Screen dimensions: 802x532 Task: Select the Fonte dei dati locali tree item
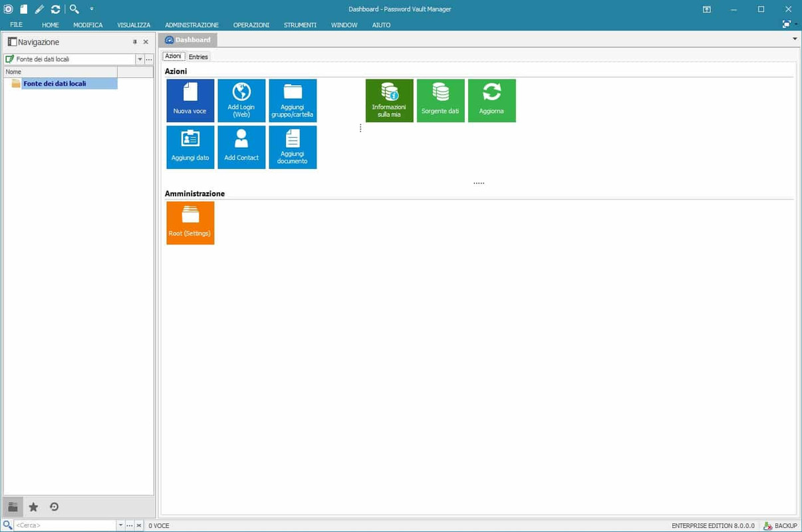55,84
